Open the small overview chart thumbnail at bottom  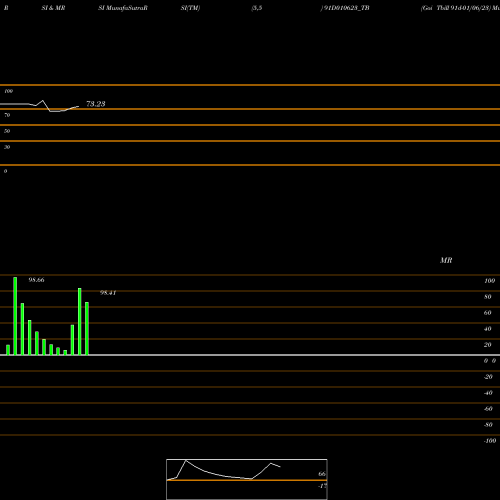coord(247,479)
